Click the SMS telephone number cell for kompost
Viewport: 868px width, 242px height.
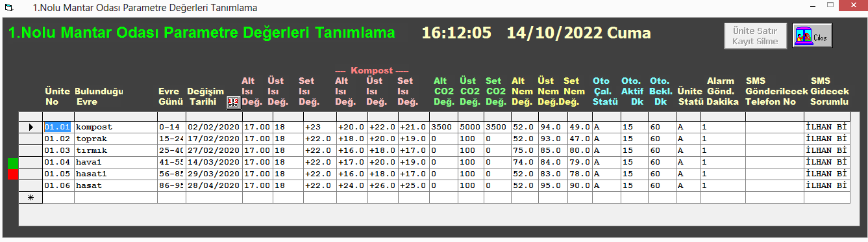tap(775, 127)
